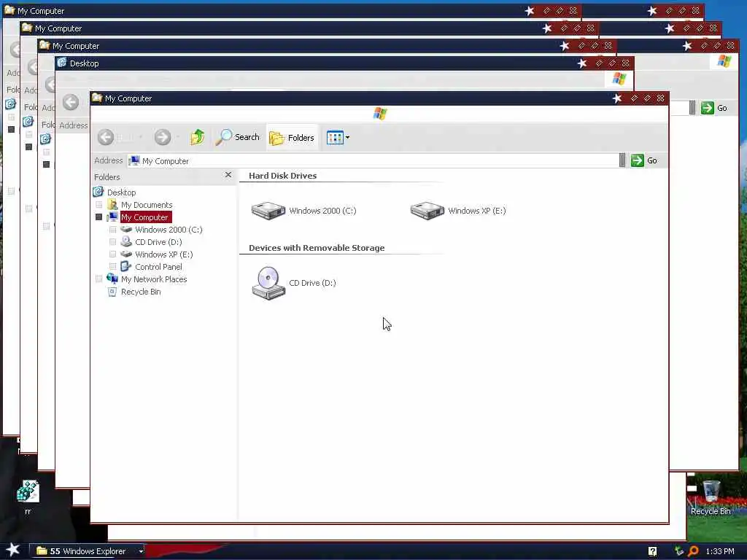Select My Network Places in the folder tree

[154, 279]
